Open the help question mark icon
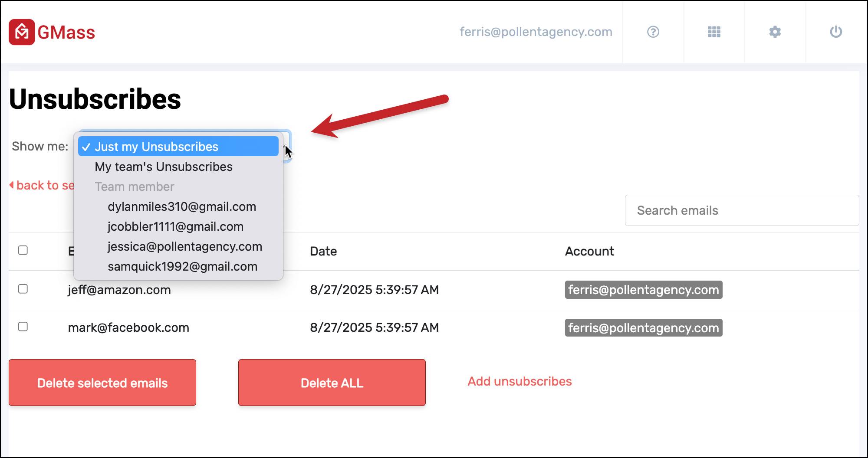The height and width of the screenshot is (458, 868). [x=653, y=32]
